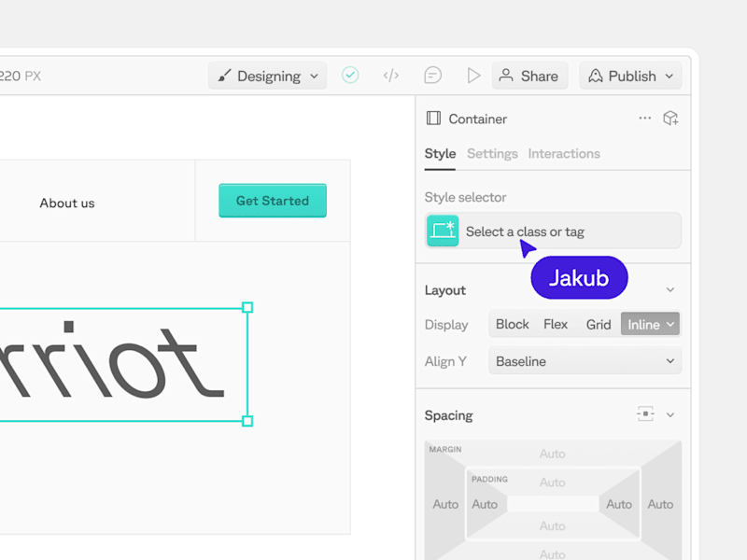
Task: Set display to Grid
Action: [599, 324]
